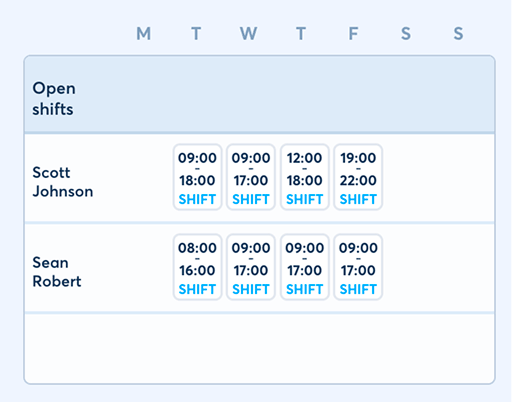The width and height of the screenshot is (512, 402).
Task: Click the Sean Robert employee name
Action: click(x=57, y=272)
